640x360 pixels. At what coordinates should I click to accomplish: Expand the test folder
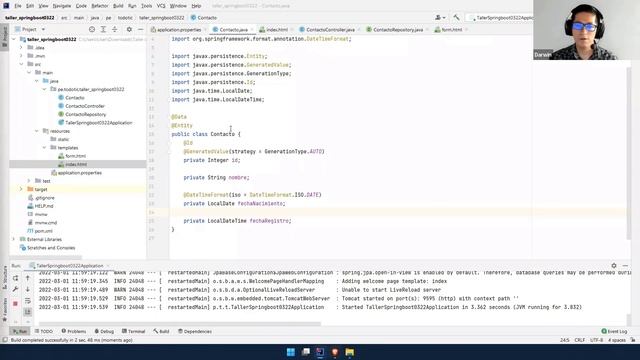(x=29, y=181)
